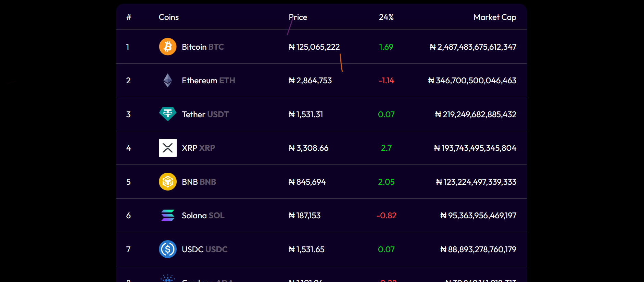The width and height of the screenshot is (644, 282).
Task: Click Tether 24h change 0.07
Action: pyautogui.click(x=386, y=114)
